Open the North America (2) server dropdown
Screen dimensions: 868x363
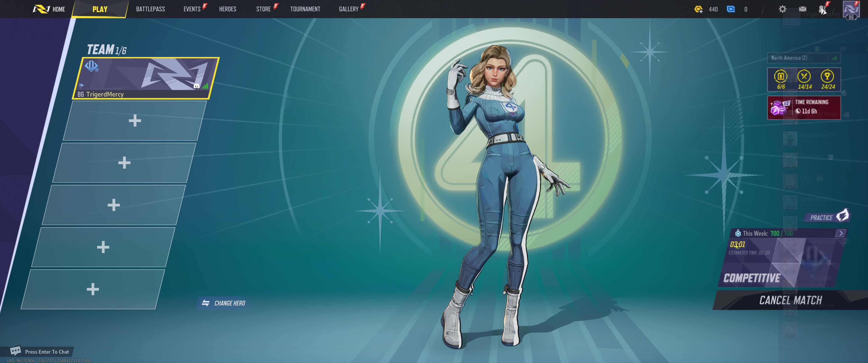coord(804,58)
